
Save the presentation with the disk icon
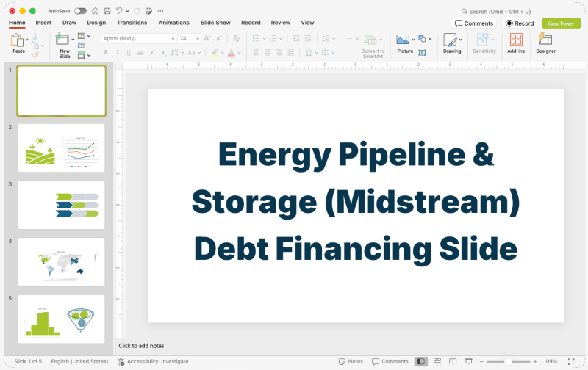point(107,11)
